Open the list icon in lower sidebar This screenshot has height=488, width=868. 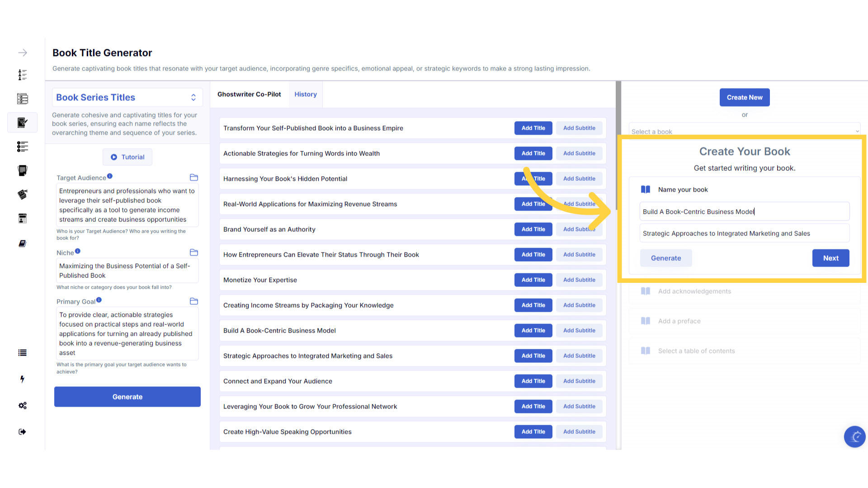click(22, 353)
